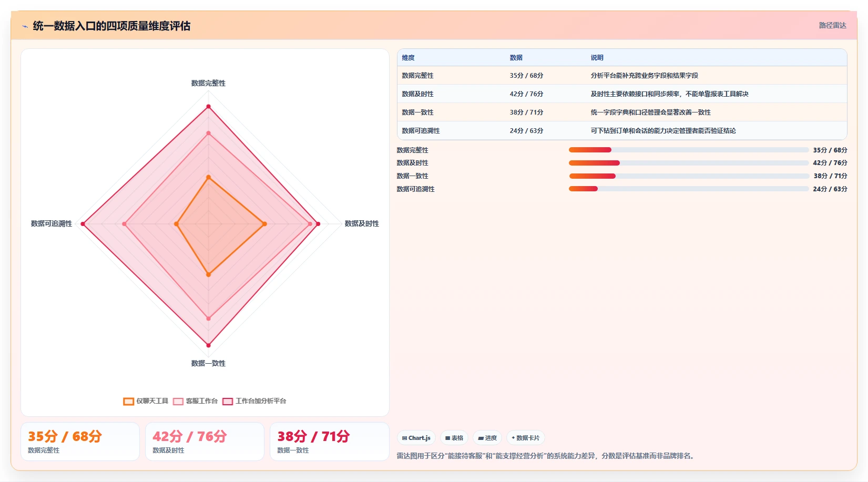Image resolution: width=868 pixels, height=482 pixels.
Task: Click the 数据及时性 radar axis label
Action: 362,224
